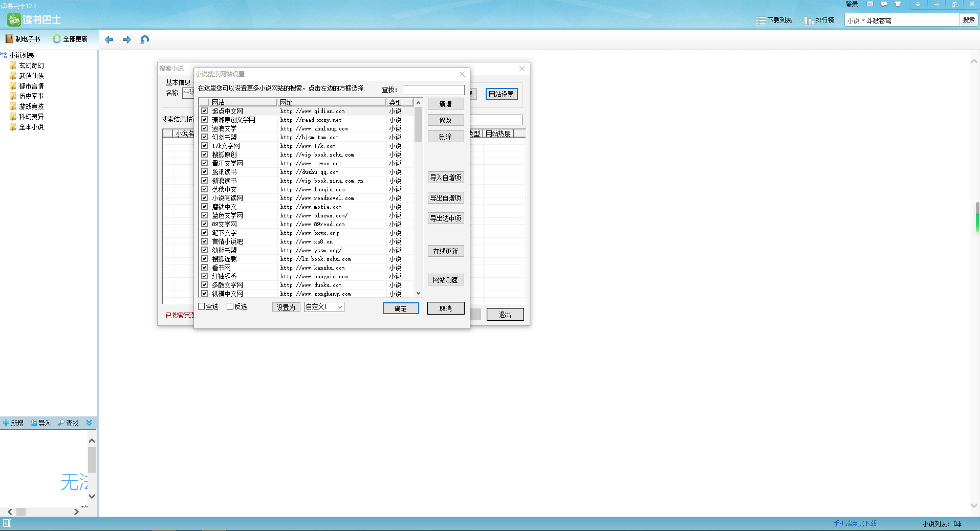Open the 制电子书 ebook maker

(x=23, y=39)
